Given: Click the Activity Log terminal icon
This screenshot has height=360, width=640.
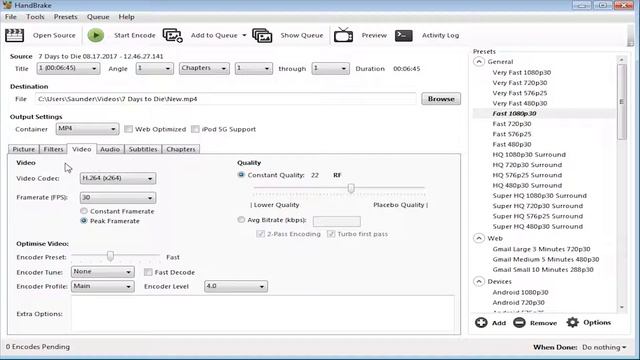Looking at the screenshot, I should point(403,36).
